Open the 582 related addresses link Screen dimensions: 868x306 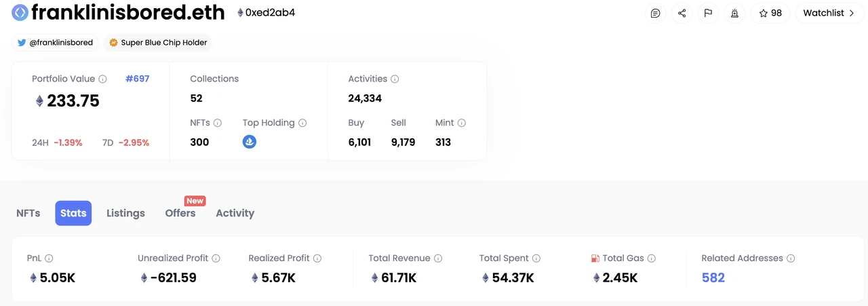point(713,278)
